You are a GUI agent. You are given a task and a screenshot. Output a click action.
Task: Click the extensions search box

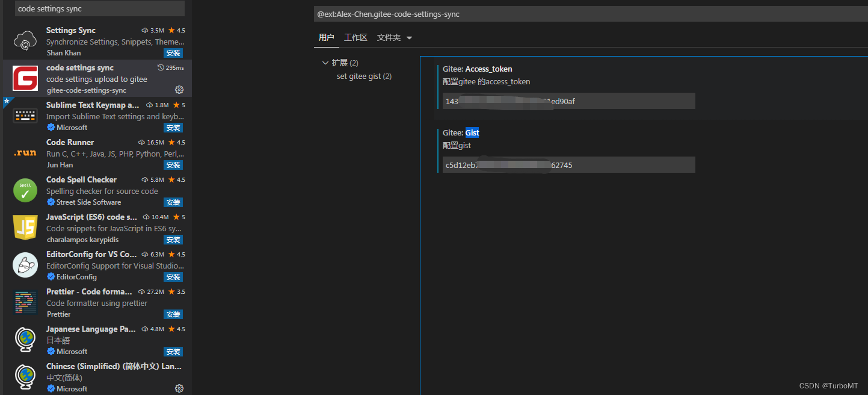[x=100, y=8]
